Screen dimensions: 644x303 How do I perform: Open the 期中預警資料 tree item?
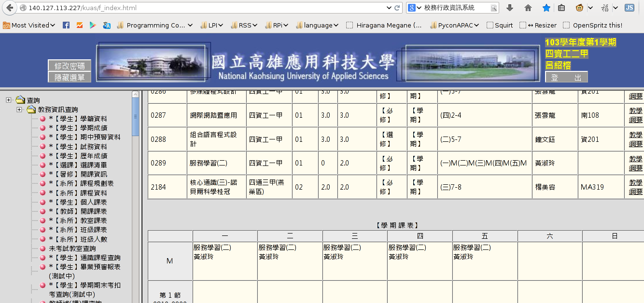pos(84,137)
